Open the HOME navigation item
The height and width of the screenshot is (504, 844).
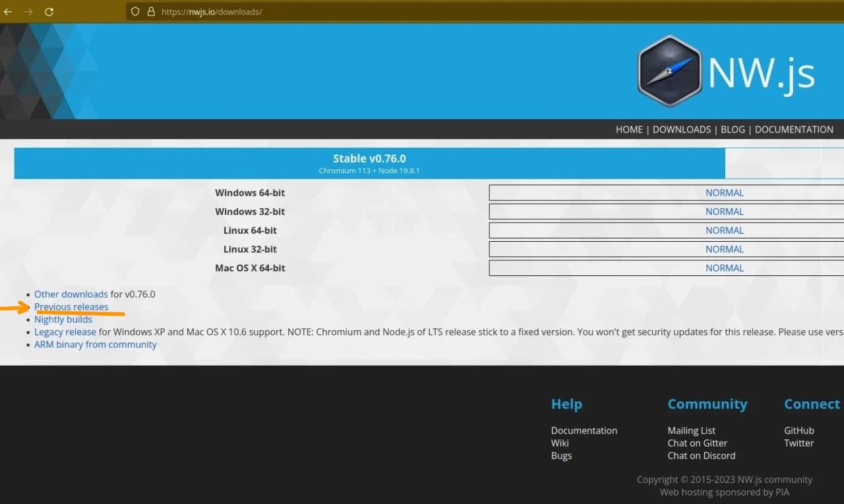(628, 130)
